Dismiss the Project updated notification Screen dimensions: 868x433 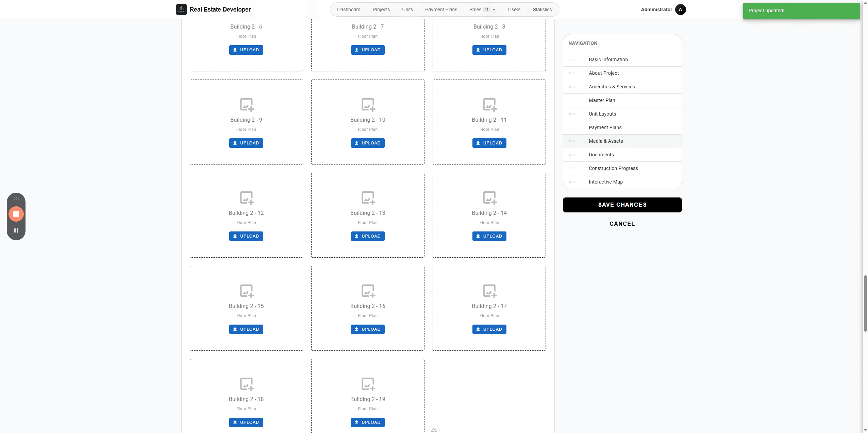(x=801, y=11)
